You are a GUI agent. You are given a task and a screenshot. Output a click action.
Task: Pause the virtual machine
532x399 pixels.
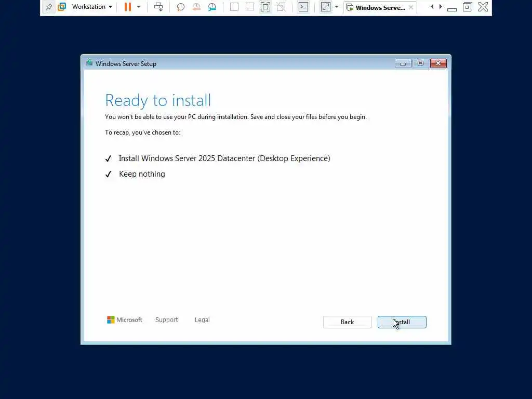tap(128, 7)
